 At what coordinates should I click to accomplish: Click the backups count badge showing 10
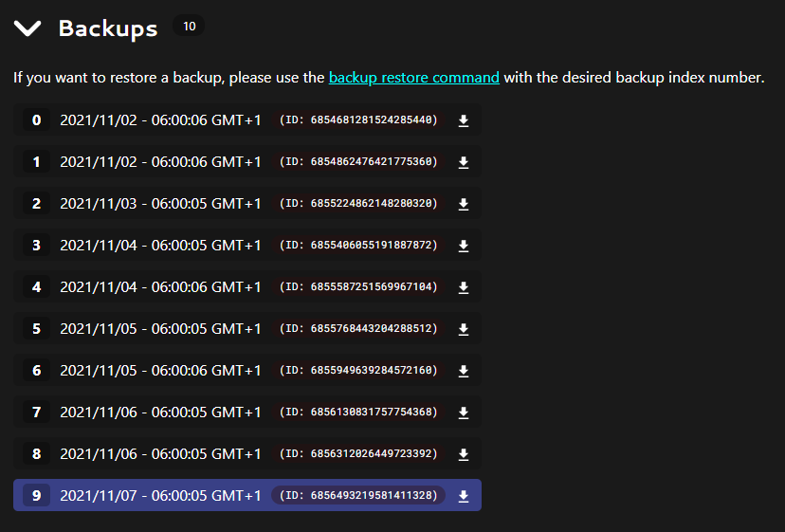click(x=189, y=27)
